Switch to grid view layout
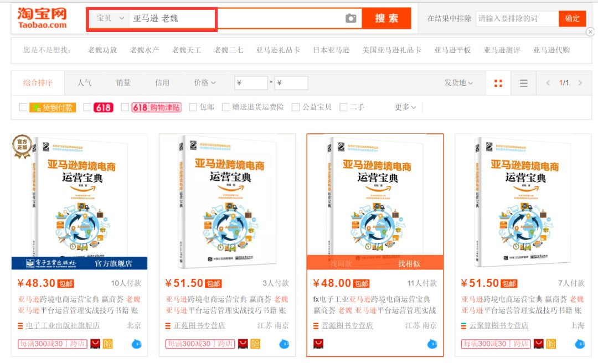Image resolution: width=598 pixels, height=364 pixels. 498,83
